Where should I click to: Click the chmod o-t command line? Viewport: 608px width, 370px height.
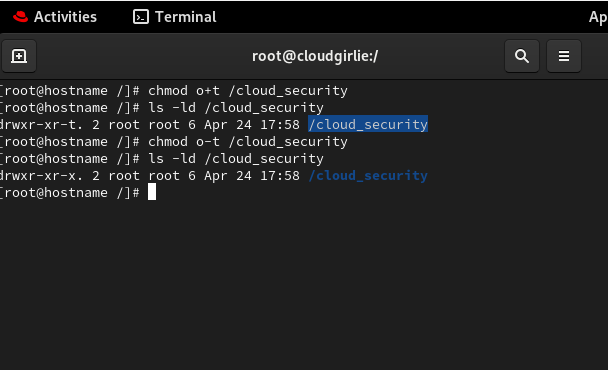[248, 142]
